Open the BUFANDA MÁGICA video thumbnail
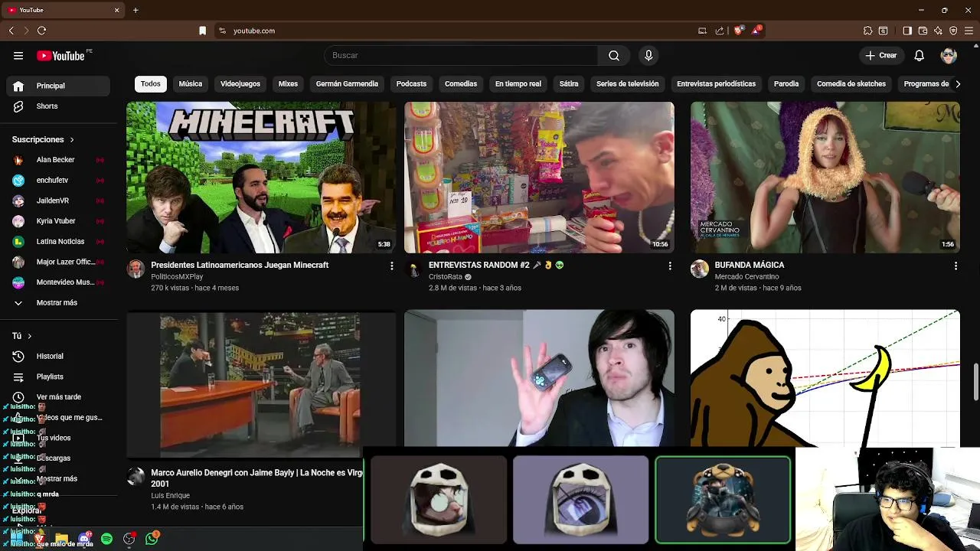This screenshot has width=980, height=551. click(825, 178)
